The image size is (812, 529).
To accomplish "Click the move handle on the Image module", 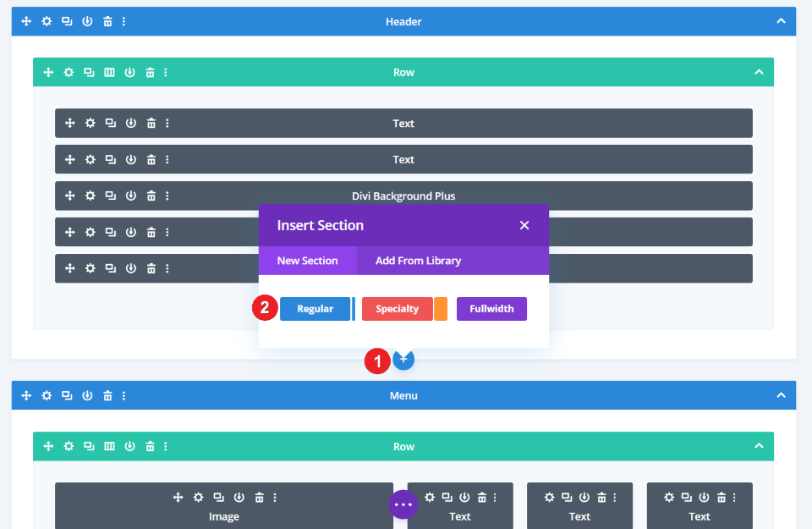I will 178,498.
